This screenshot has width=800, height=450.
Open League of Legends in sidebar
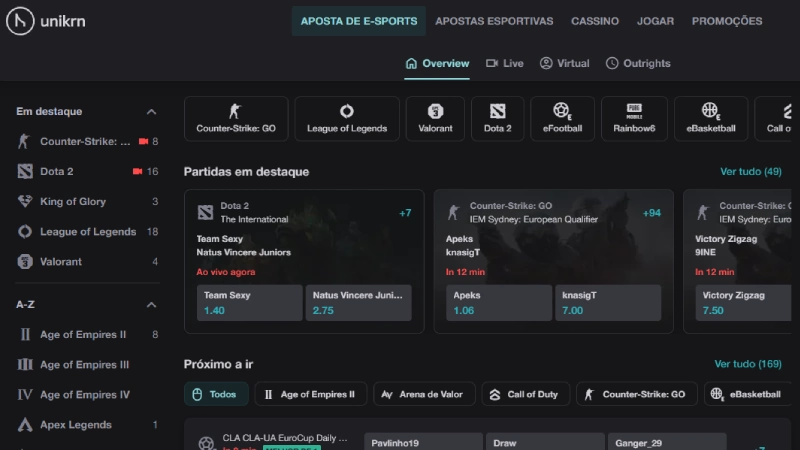(87, 232)
